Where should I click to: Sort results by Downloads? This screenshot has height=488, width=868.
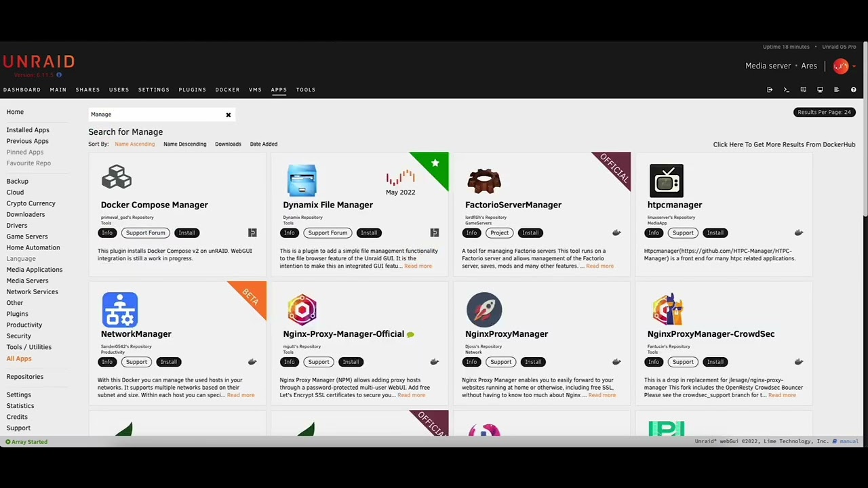tap(228, 144)
